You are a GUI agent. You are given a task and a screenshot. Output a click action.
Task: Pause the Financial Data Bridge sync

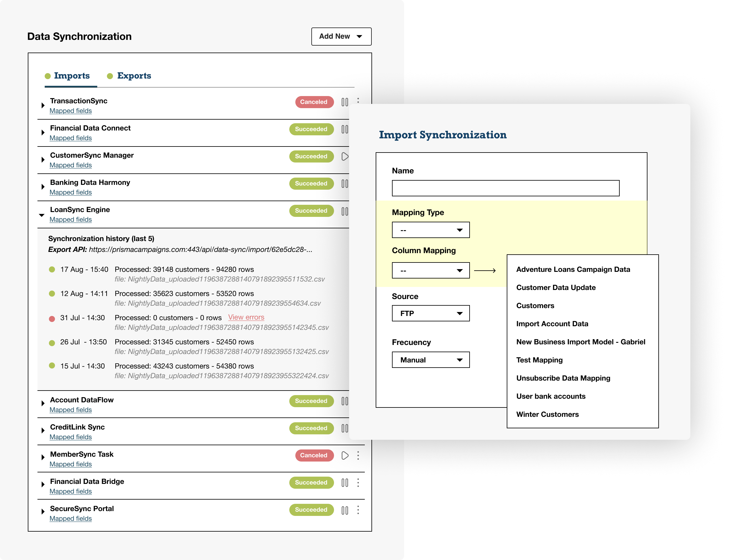click(345, 483)
